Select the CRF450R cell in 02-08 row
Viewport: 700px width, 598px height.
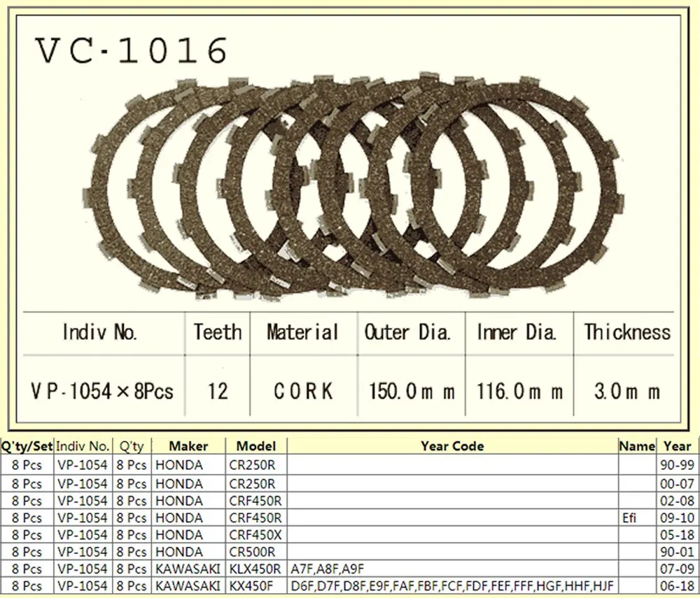tap(255, 501)
